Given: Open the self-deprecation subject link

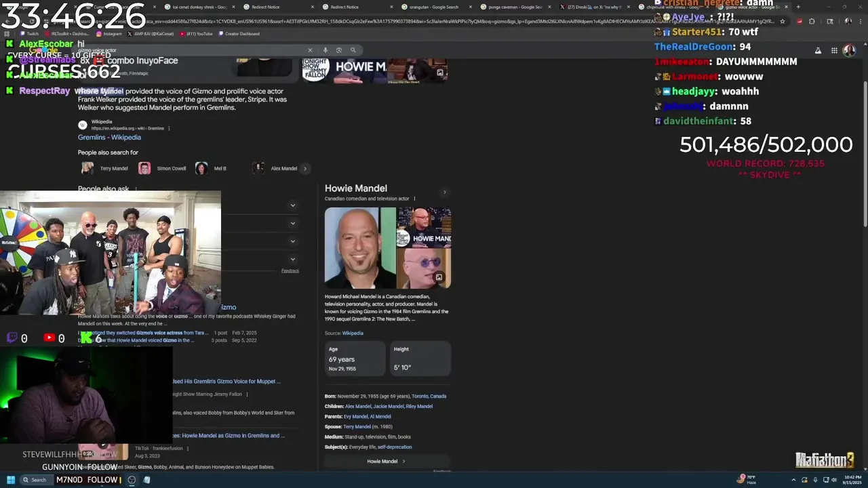Looking at the screenshot, I should pyautogui.click(x=395, y=447).
